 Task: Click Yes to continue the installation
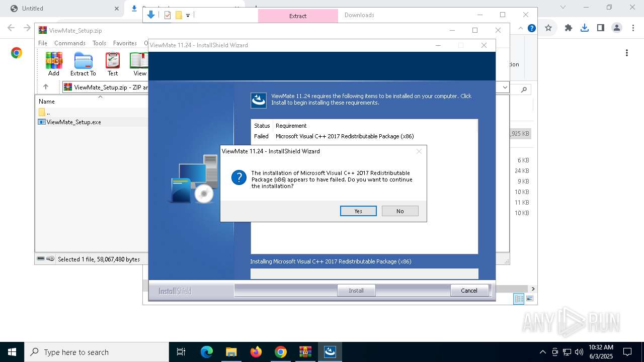pos(358,211)
